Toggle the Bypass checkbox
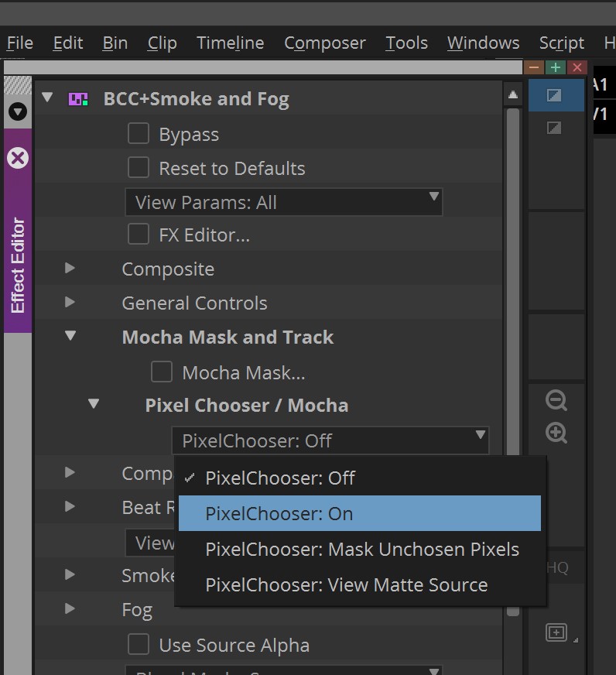 [139, 133]
